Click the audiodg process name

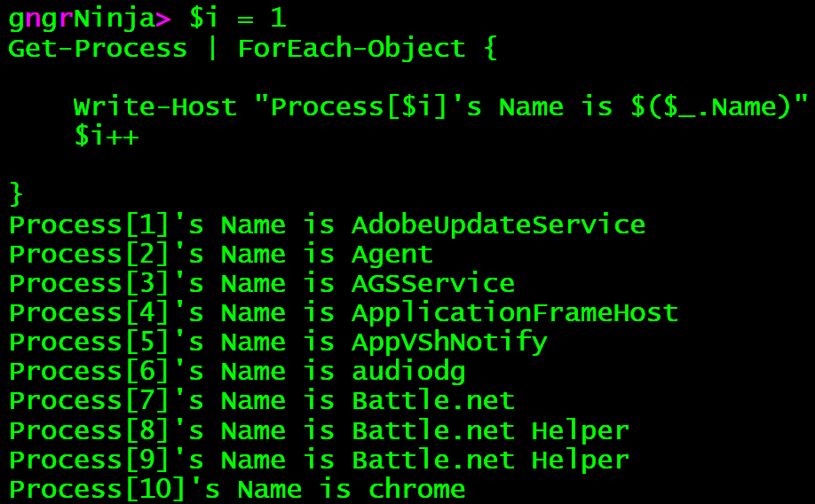point(408,371)
